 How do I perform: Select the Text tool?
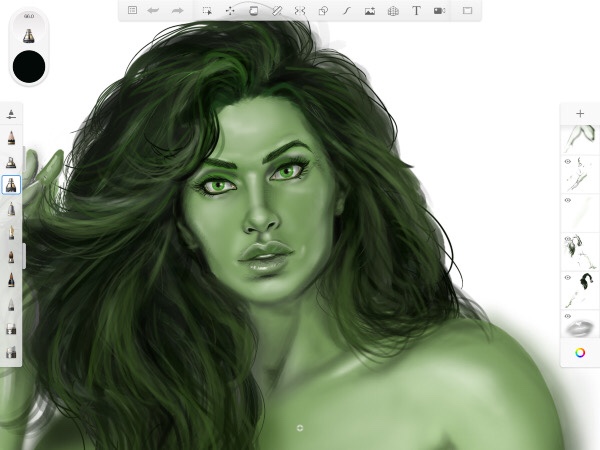[x=416, y=11]
